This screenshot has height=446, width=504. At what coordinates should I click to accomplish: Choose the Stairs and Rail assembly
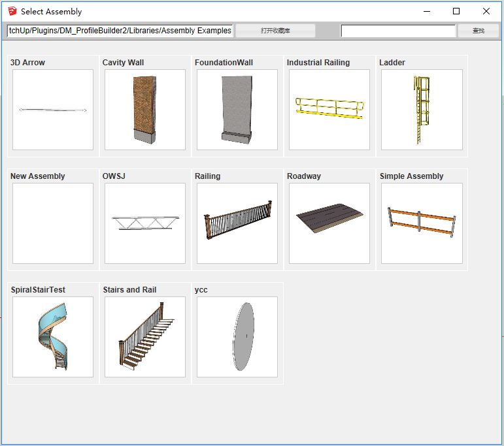coord(145,337)
